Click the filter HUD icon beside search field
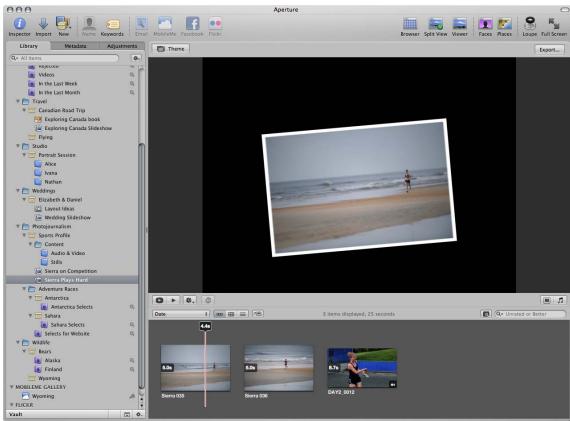 [x=485, y=314]
